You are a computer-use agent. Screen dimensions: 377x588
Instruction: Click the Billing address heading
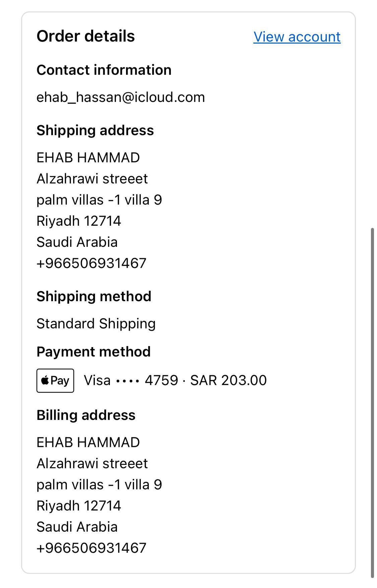[x=86, y=415]
